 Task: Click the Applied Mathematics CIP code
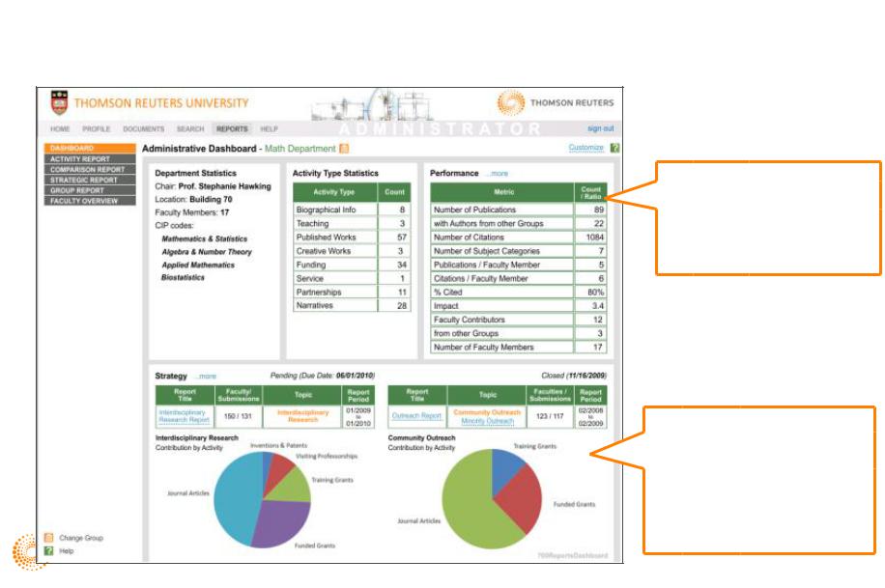(x=198, y=266)
